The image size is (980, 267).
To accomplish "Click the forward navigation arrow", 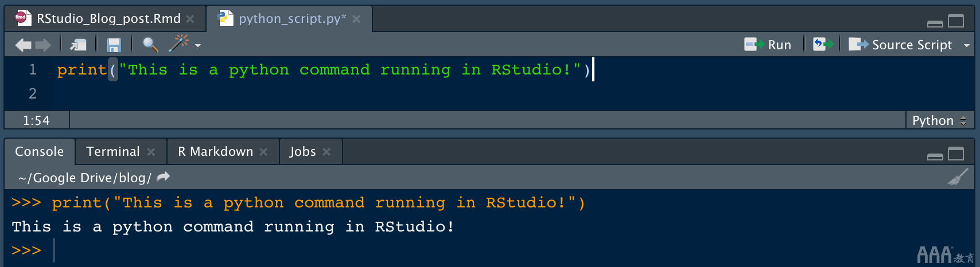I will (x=43, y=45).
